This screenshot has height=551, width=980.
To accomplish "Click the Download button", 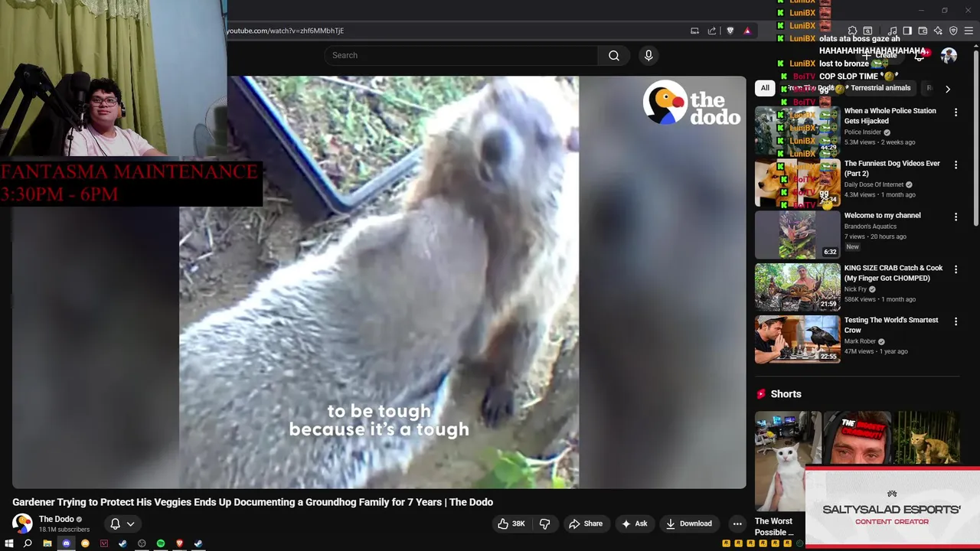I will (x=688, y=523).
